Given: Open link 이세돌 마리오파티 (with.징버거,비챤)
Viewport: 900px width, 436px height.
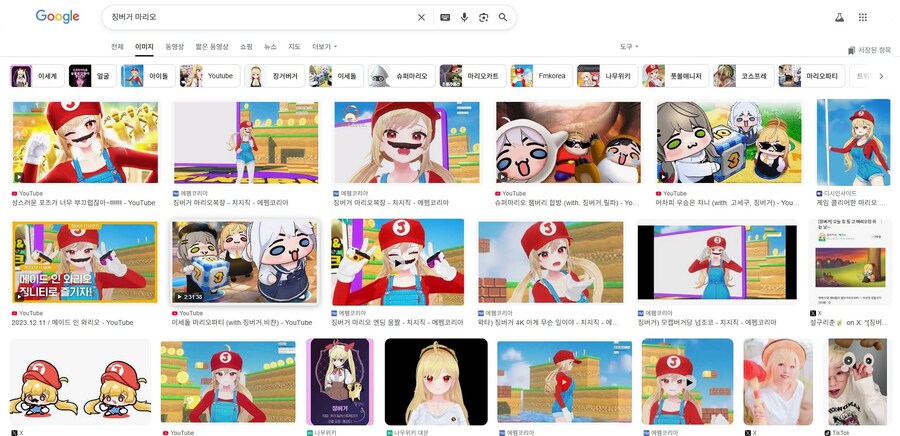Looking at the screenshot, I should coord(242,322).
